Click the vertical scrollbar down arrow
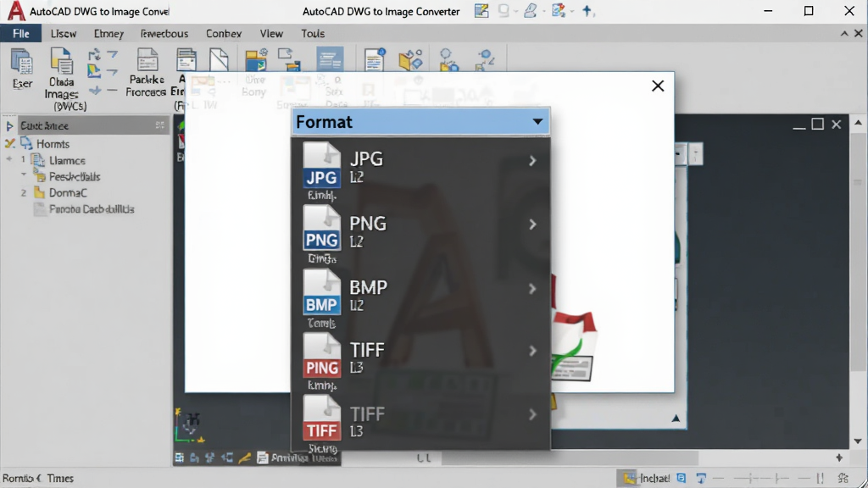Image resolution: width=868 pixels, height=488 pixels. click(858, 441)
